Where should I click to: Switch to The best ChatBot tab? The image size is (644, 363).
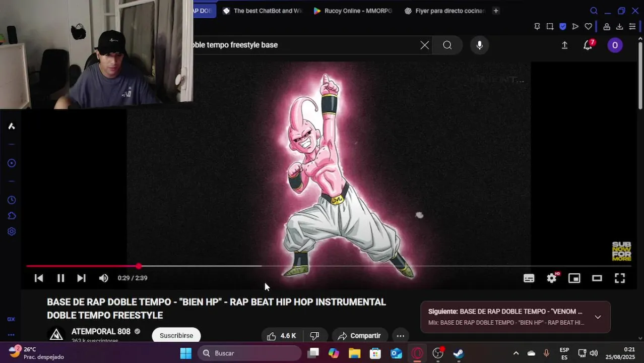click(263, 11)
